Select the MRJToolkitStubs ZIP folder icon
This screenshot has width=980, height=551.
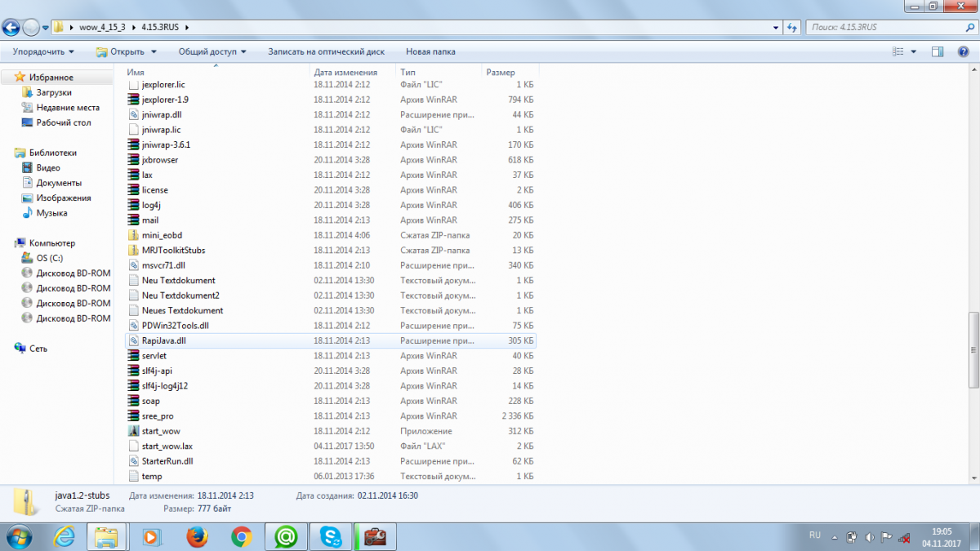134,251
